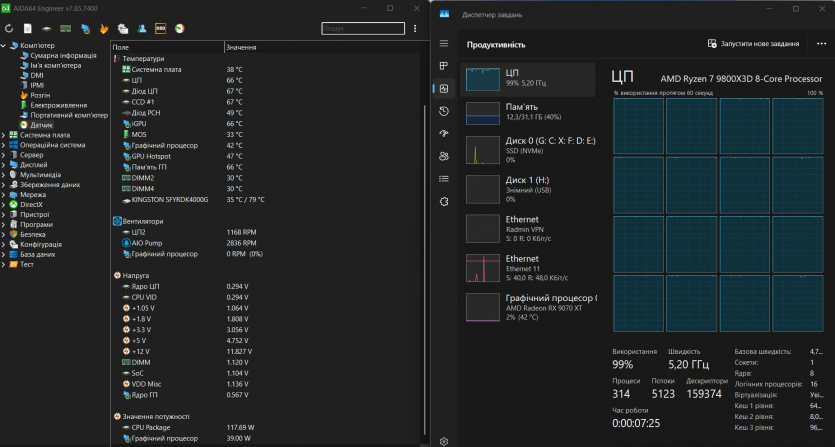Open App history in Task Manager sidebar
835x447 pixels.
(444, 111)
